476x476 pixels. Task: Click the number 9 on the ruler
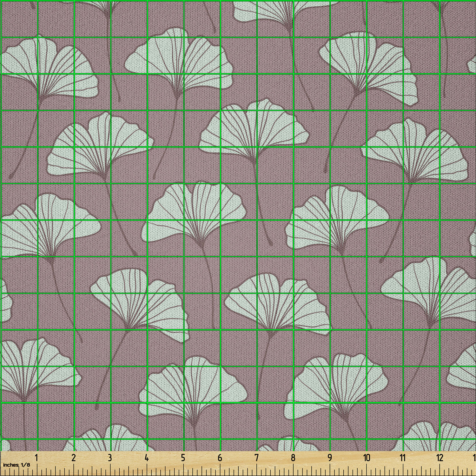tap(330, 458)
